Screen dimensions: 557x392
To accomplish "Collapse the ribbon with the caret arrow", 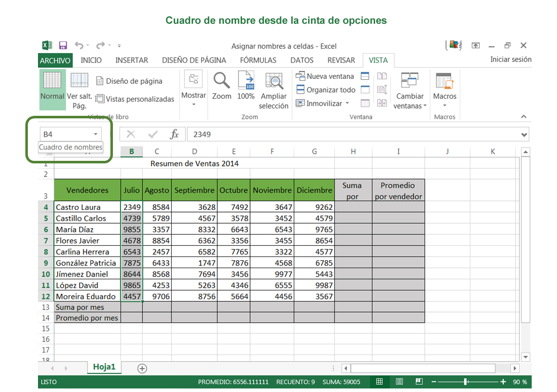I will pyautogui.click(x=524, y=116).
